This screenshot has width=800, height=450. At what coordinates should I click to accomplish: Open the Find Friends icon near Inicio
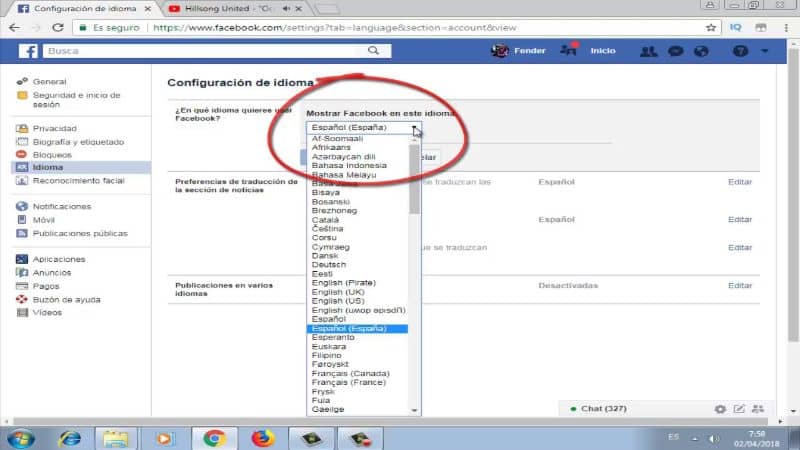tap(568, 50)
